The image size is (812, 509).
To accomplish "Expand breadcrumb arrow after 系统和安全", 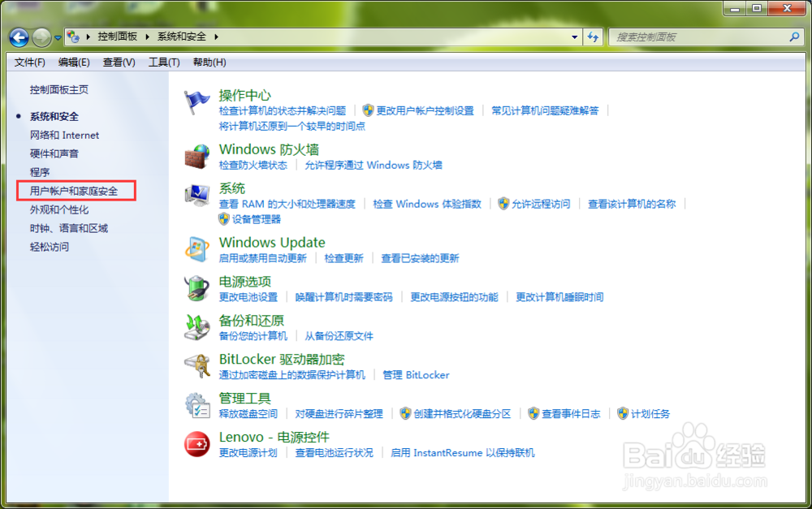I will [217, 37].
